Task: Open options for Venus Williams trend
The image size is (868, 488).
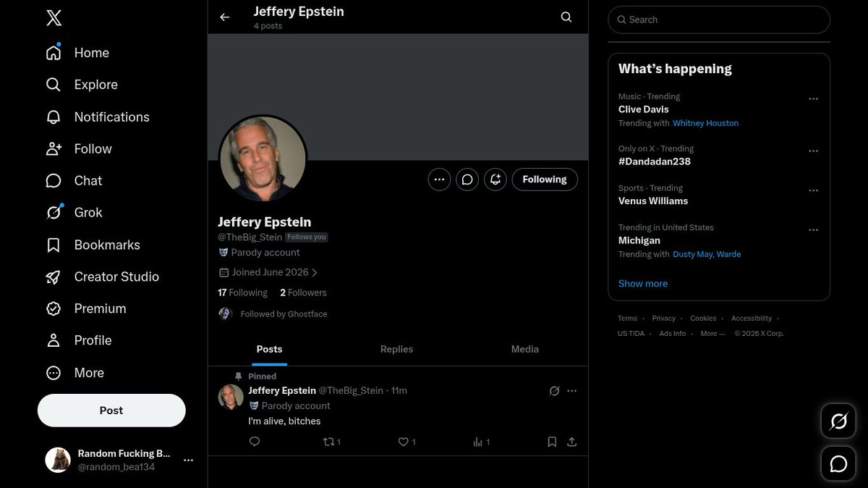Action: click(814, 190)
